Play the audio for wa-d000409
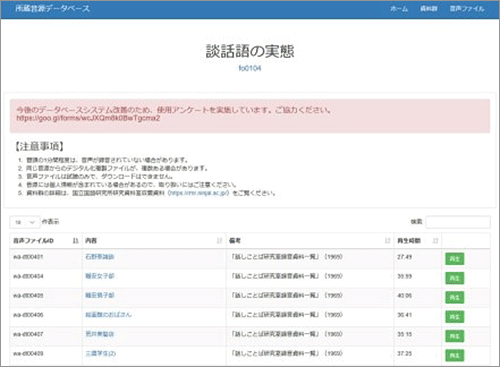The image size is (500, 367). 454,355
